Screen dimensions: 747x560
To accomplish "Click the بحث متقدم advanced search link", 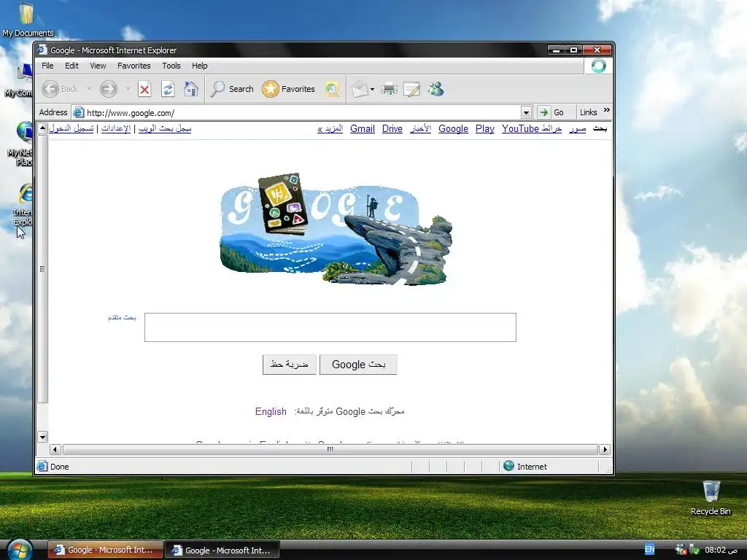I will [x=122, y=317].
